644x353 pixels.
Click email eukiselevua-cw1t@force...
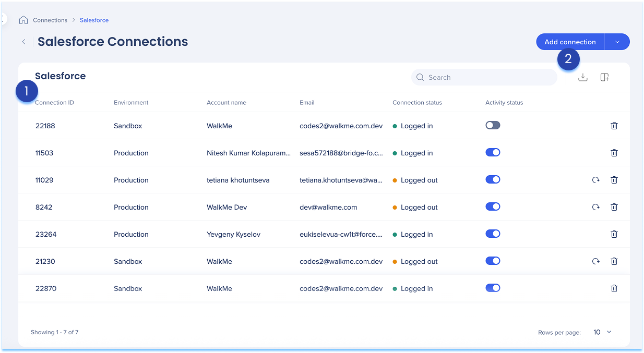[341, 234]
